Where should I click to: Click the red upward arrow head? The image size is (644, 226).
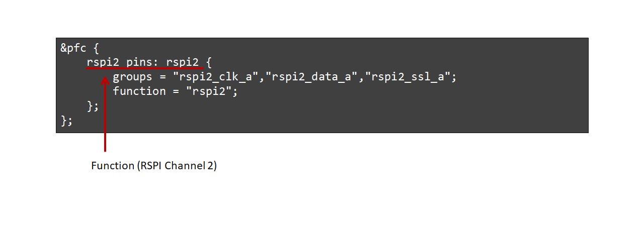(105, 81)
